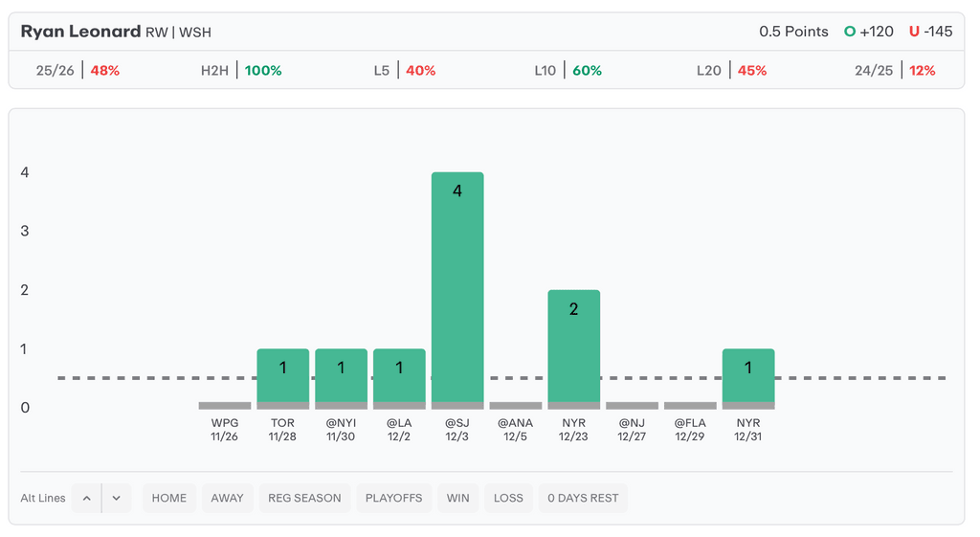The width and height of the screenshot is (980, 537).
Task: Switch to L5 games split
Action: click(404, 71)
